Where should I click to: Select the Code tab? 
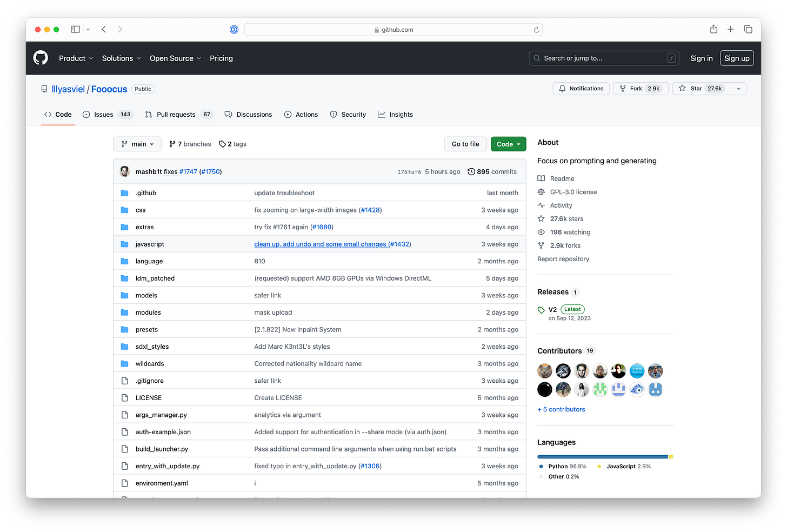(58, 115)
